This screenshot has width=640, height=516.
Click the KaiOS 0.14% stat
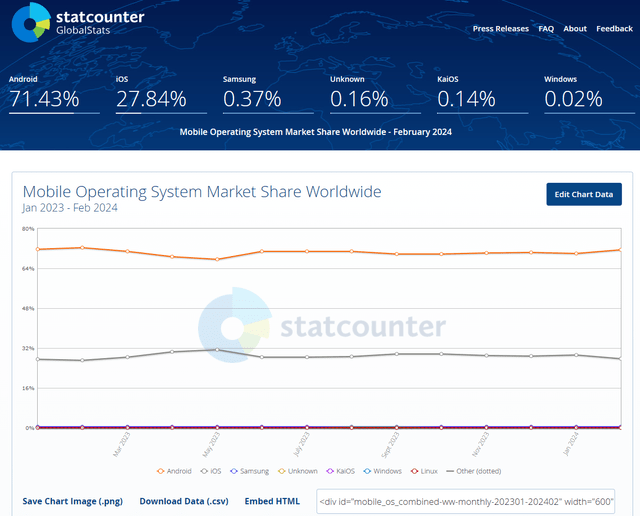pyautogui.click(x=482, y=94)
